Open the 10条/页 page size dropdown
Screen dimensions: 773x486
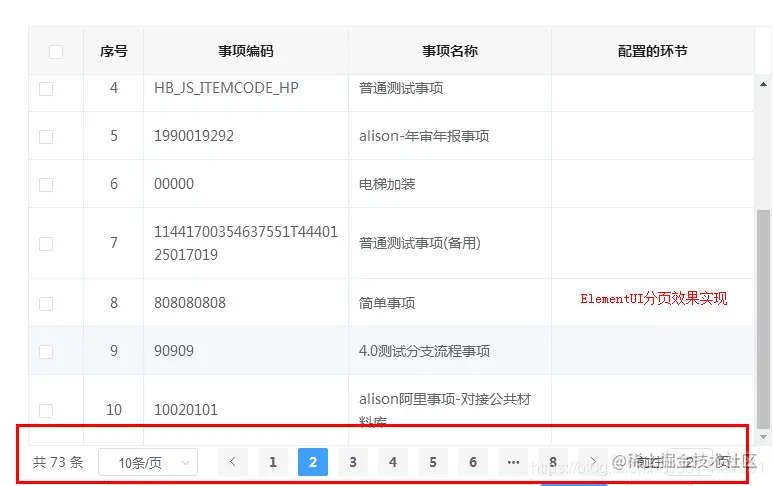[148, 462]
